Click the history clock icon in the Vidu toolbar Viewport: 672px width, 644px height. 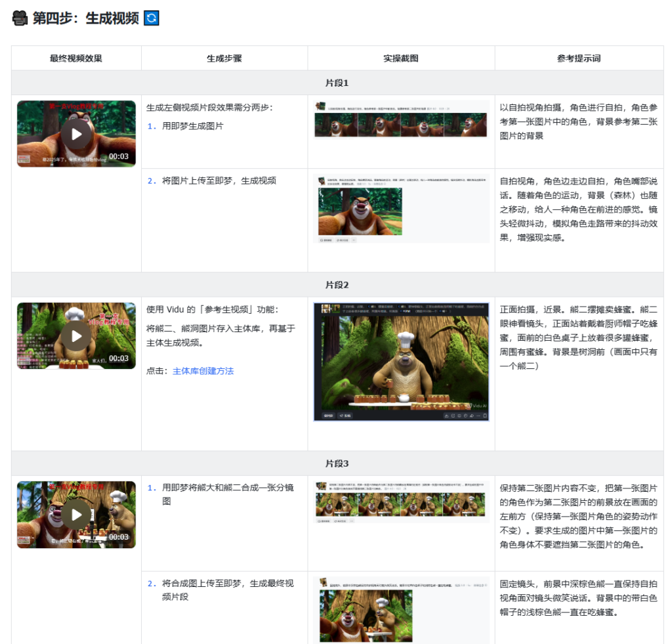(465, 416)
